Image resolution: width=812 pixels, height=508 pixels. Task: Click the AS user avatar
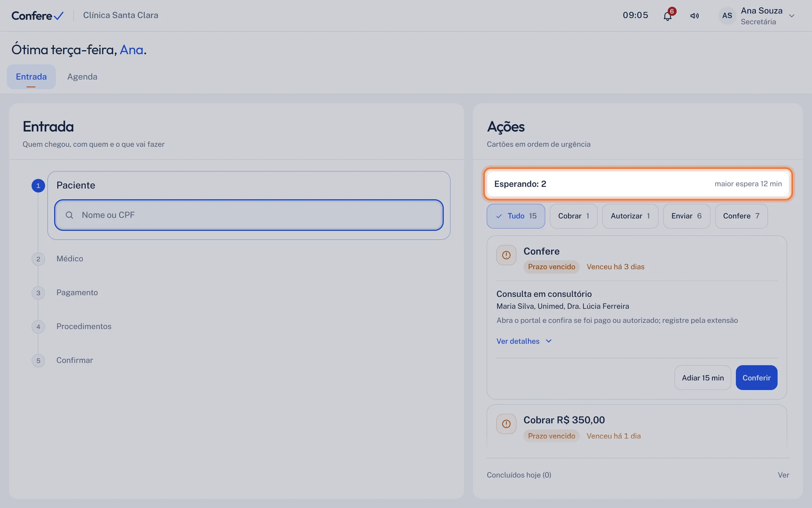pyautogui.click(x=727, y=16)
